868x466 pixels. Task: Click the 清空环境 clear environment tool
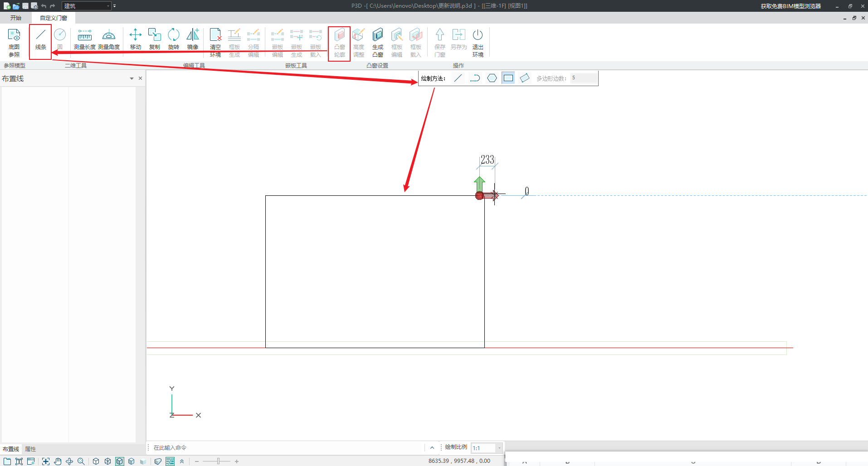tap(215, 43)
